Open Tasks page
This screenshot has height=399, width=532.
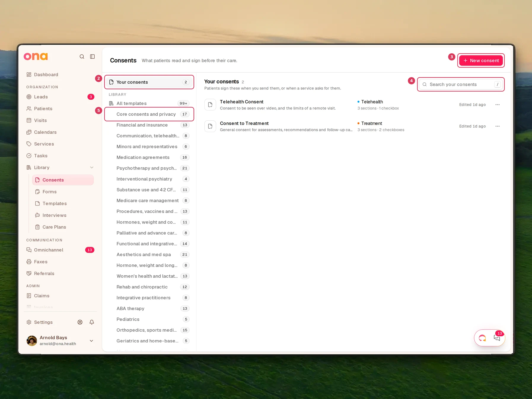(x=60, y=156)
